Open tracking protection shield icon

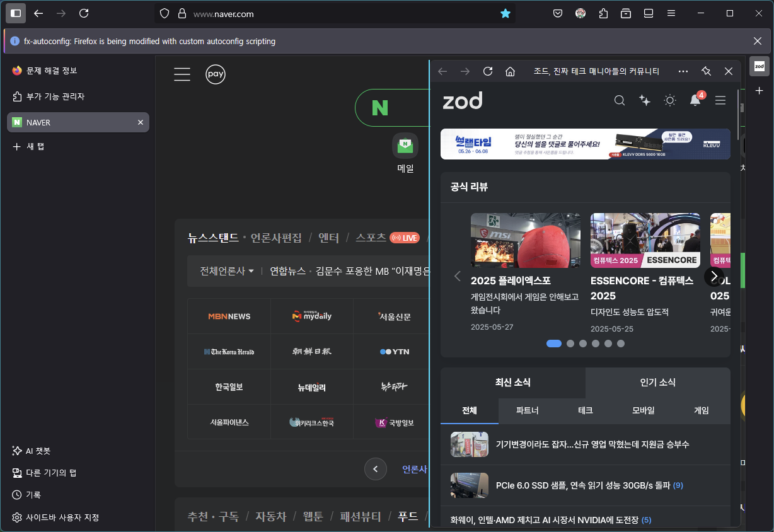tap(165, 13)
